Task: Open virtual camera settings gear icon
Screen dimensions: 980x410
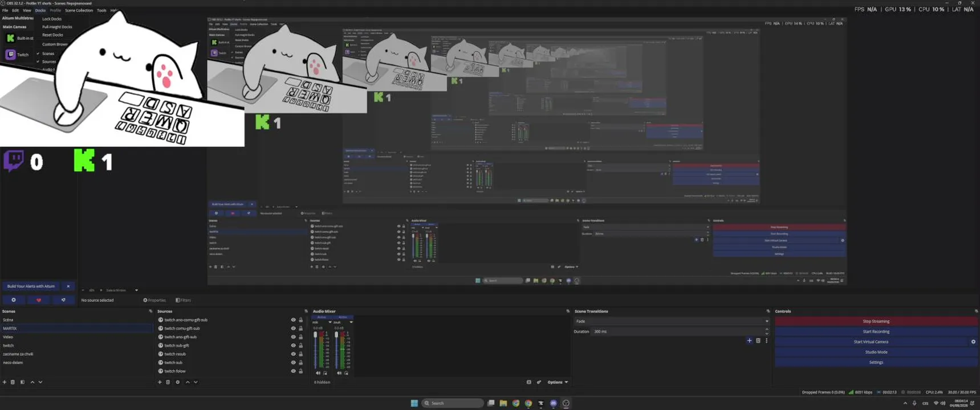Action: (973, 342)
